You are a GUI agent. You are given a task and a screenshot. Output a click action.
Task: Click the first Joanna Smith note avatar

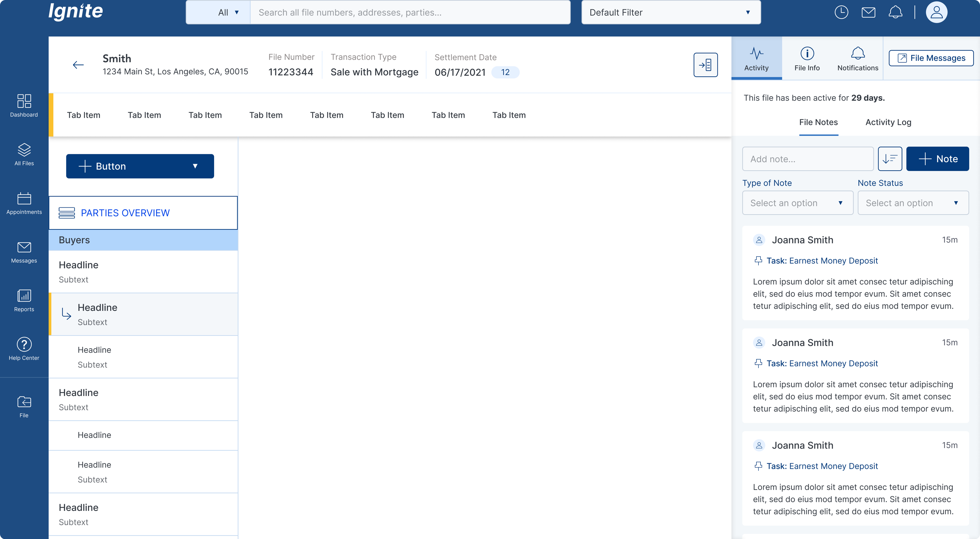(759, 240)
